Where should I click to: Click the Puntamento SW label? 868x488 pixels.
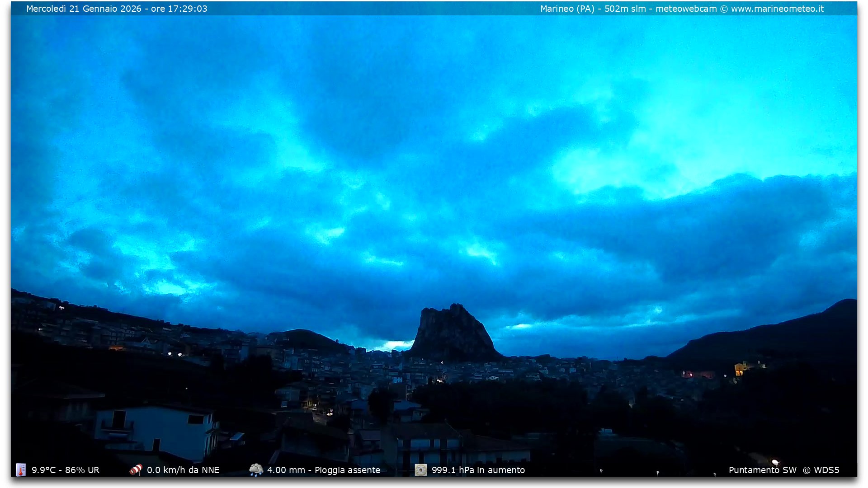[763, 470]
